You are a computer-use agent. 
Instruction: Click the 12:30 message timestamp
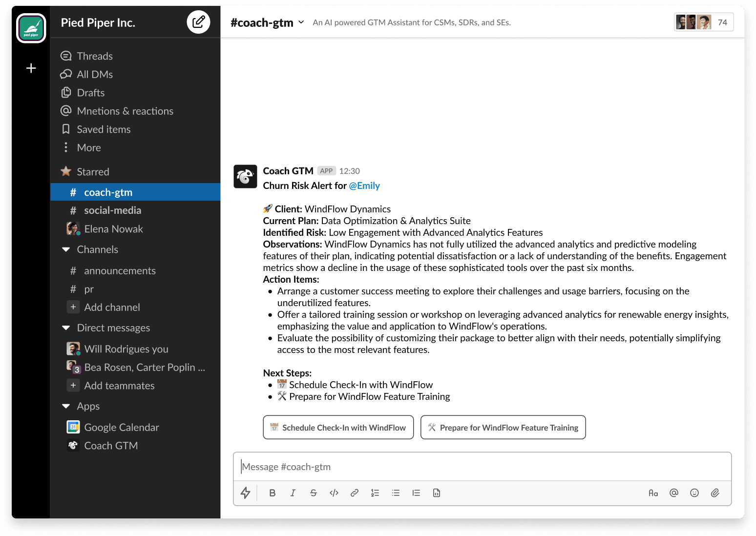349,171
